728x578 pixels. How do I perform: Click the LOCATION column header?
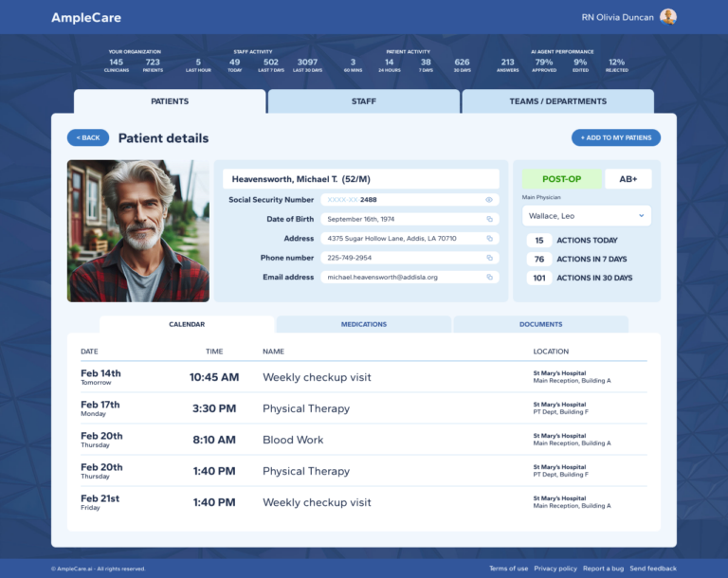click(551, 352)
